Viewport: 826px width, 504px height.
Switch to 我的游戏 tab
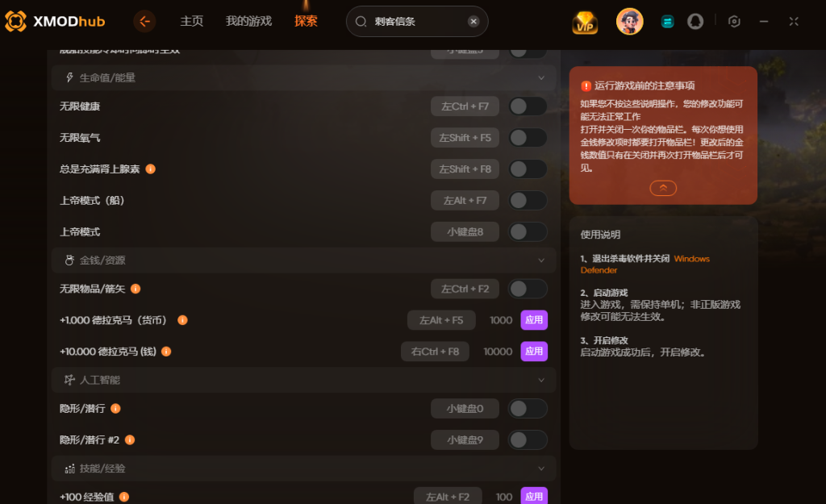248,22
